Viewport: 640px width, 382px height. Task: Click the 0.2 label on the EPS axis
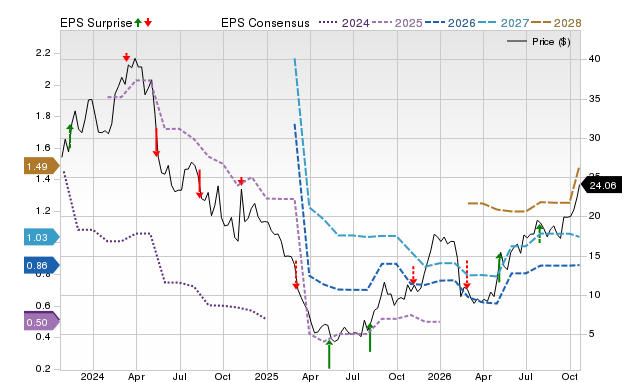point(43,369)
